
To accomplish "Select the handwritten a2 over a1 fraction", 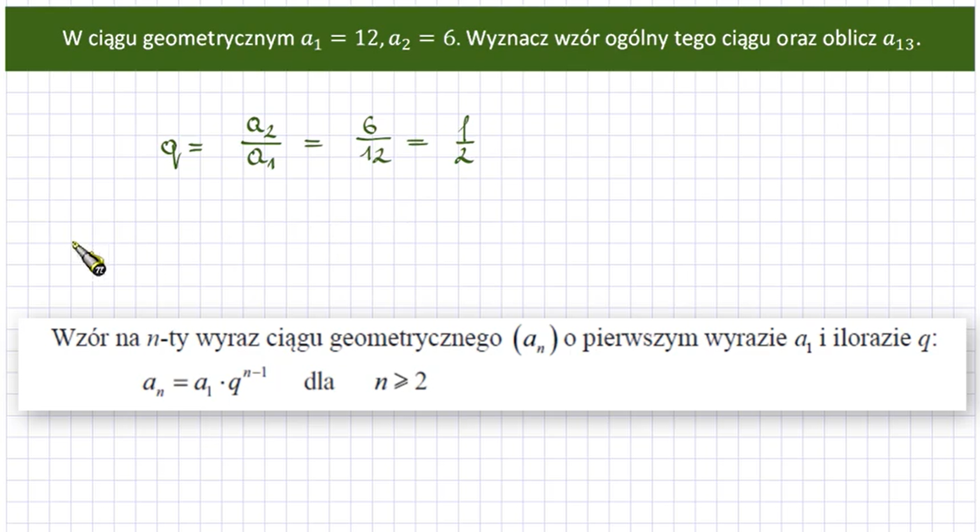I will (261, 142).
